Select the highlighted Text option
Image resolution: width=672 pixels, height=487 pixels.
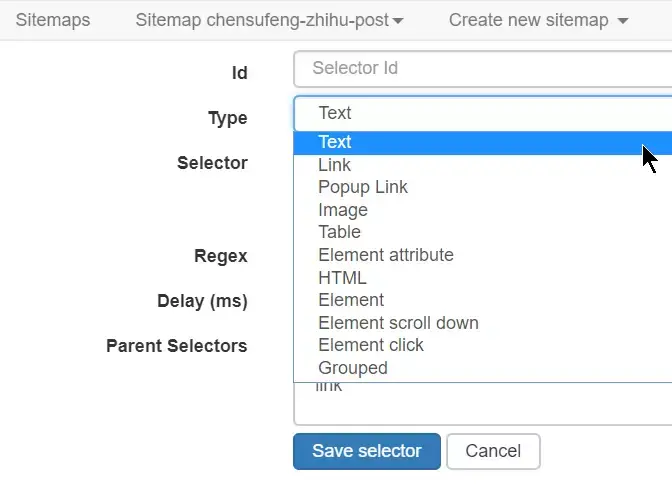click(x=335, y=142)
